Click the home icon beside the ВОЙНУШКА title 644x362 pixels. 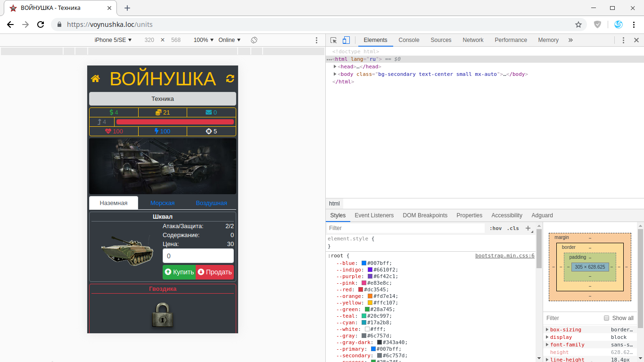[x=95, y=79]
